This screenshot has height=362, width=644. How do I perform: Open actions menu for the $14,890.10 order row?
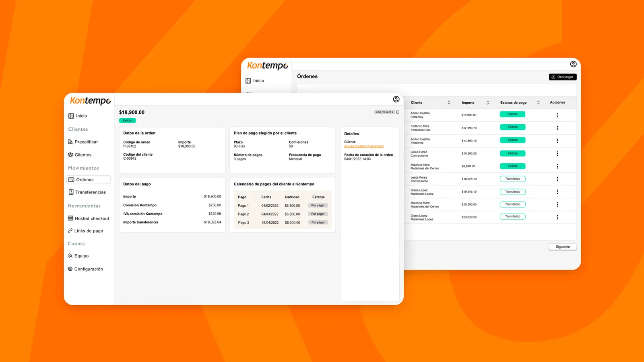[x=557, y=141]
